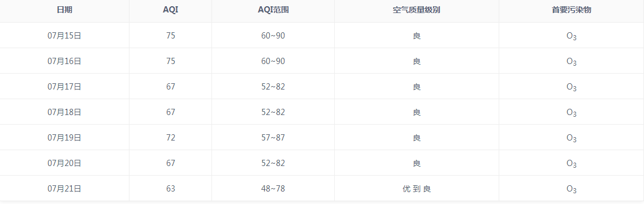Click AQI value 72 for 07月19日

pyautogui.click(x=170, y=138)
